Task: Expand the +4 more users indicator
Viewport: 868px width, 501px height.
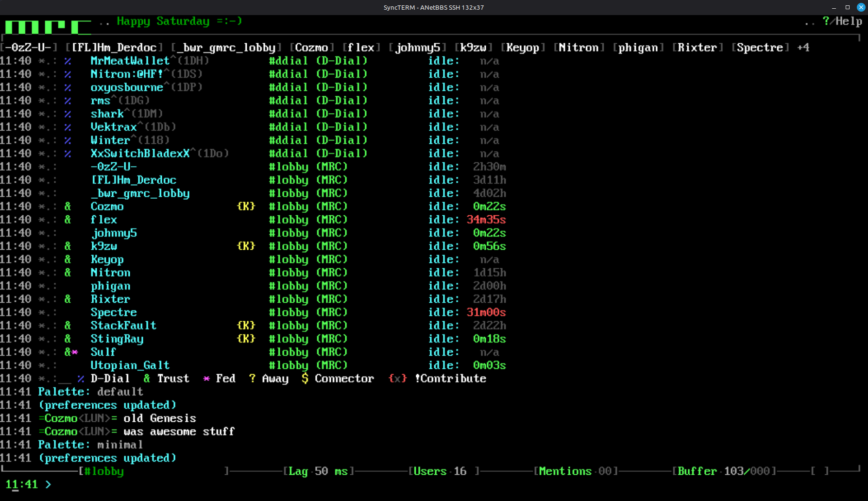Action: click(x=803, y=48)
